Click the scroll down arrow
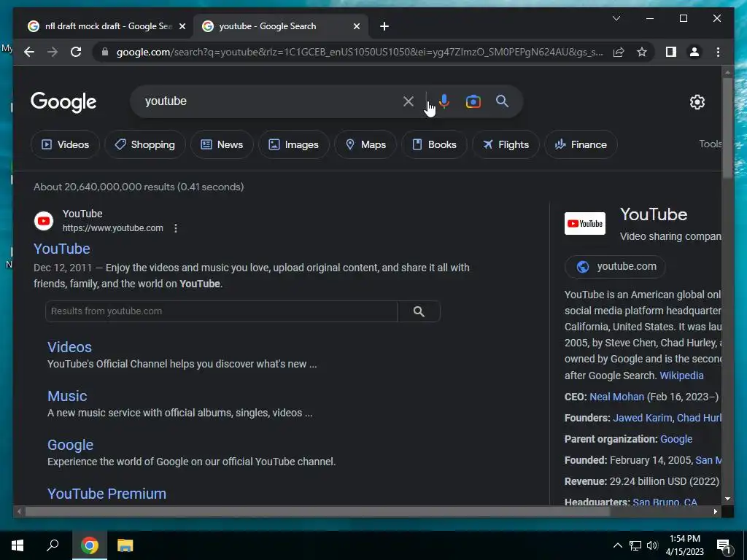The height and width of the screenshot is (560, 747). tap(727, 499)
